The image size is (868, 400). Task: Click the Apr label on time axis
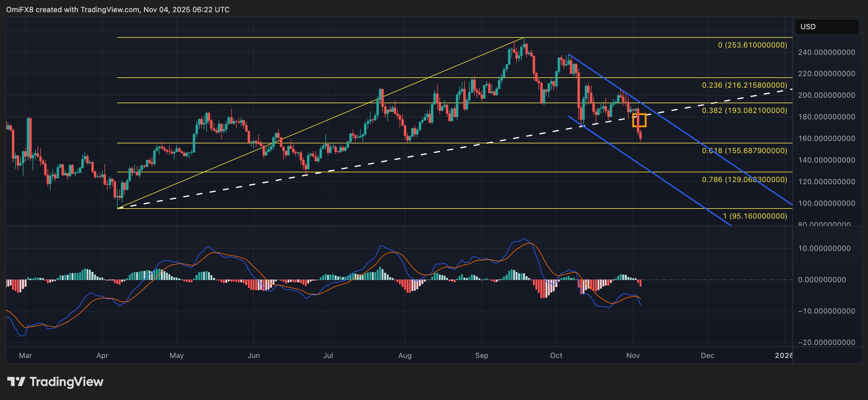[102, 356]
